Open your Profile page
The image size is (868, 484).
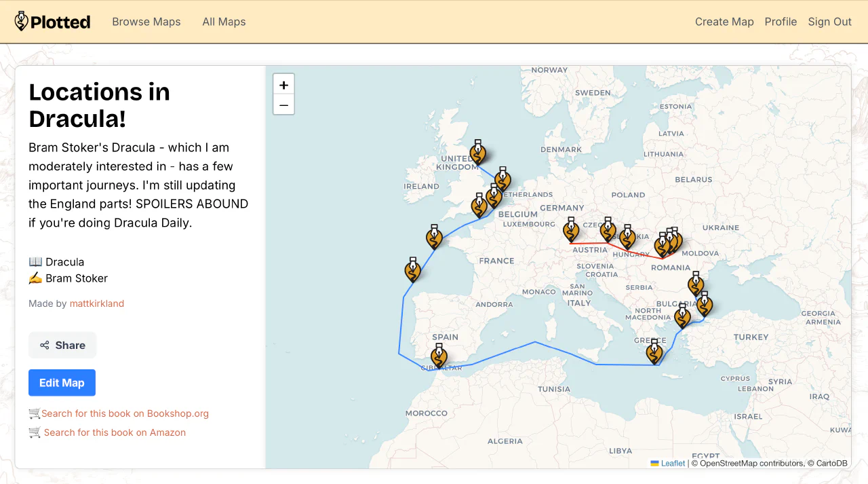click(x=781, y=21)
